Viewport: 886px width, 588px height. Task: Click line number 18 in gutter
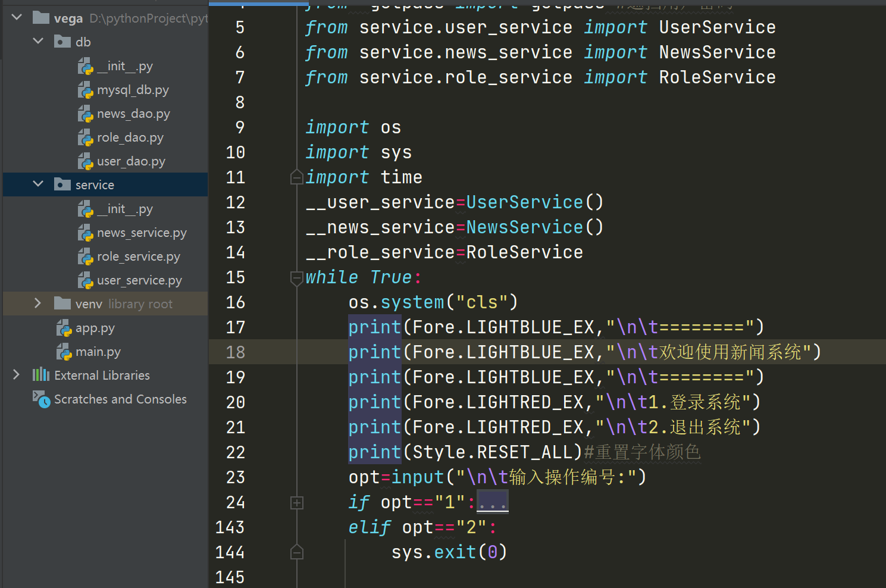click(x=236, y=352)
